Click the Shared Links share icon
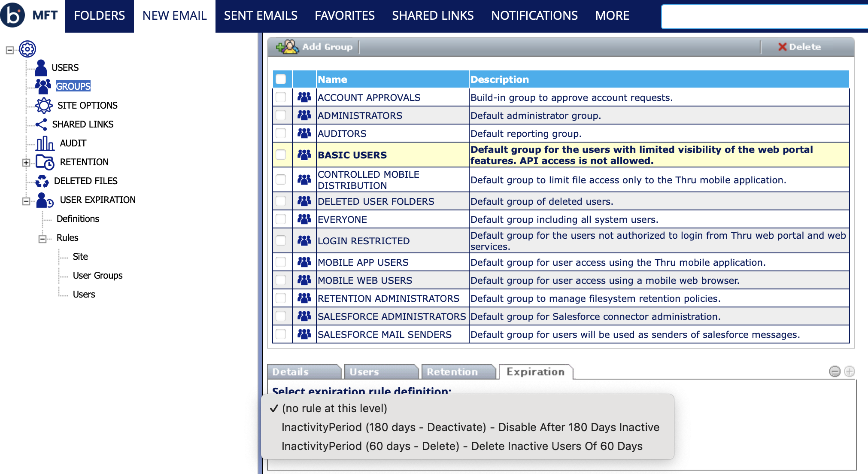The image size is (868, 474). click(x=41, y=125)
